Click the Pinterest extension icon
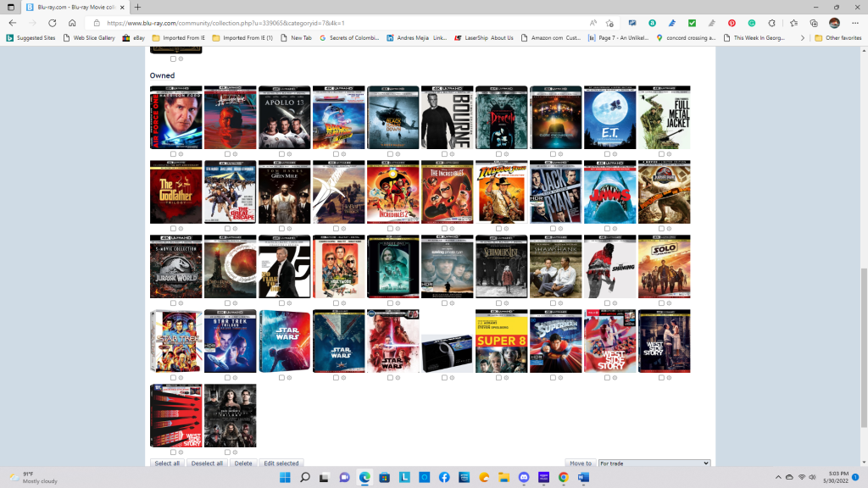Screen dimensions: 868x488 [x=732, y=23]
